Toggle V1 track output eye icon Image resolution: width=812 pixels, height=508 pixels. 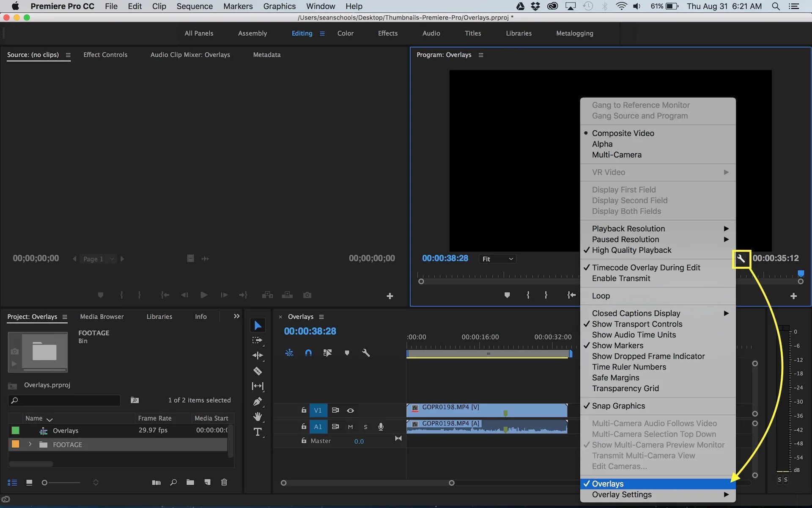tap(350, 410)
